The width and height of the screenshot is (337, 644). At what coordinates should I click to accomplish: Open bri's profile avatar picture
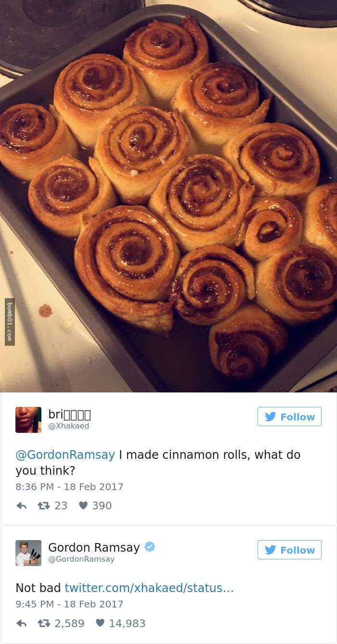[x=28, y=420]
